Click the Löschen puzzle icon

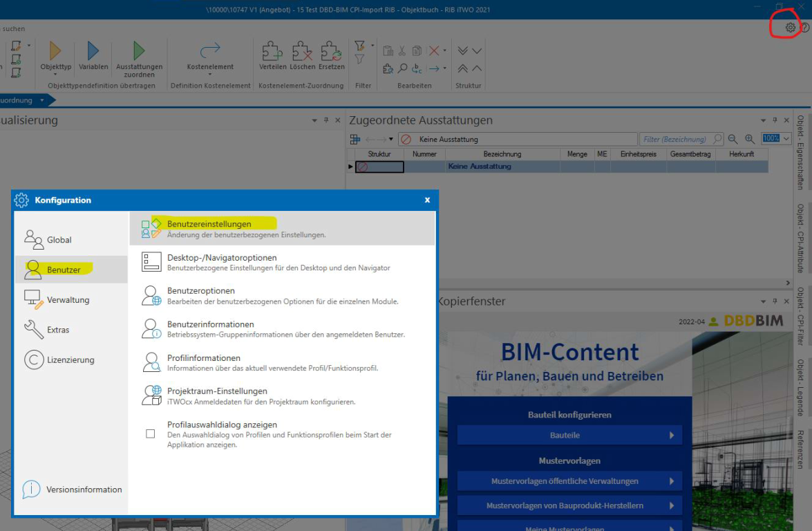pos(302,52)
